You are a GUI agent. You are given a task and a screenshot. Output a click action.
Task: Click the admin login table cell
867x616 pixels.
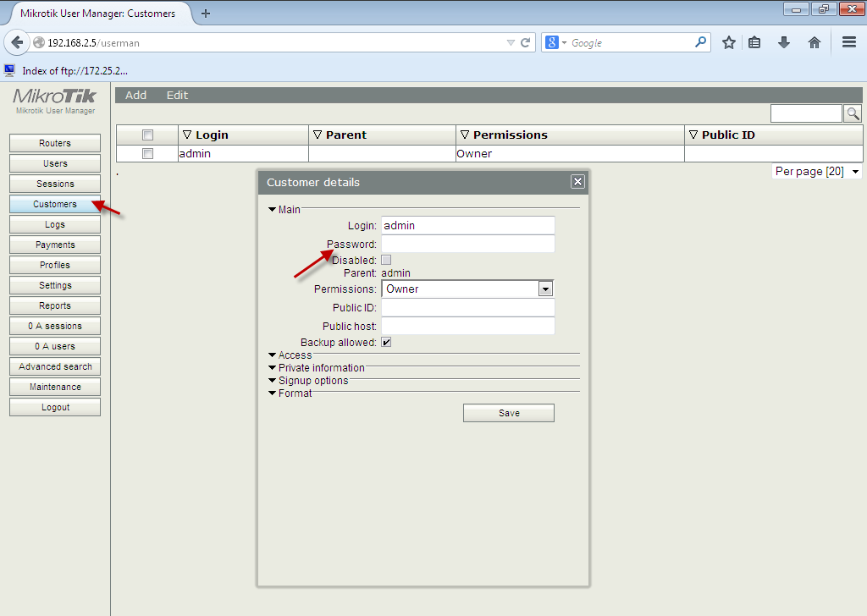tap(243, 154)
